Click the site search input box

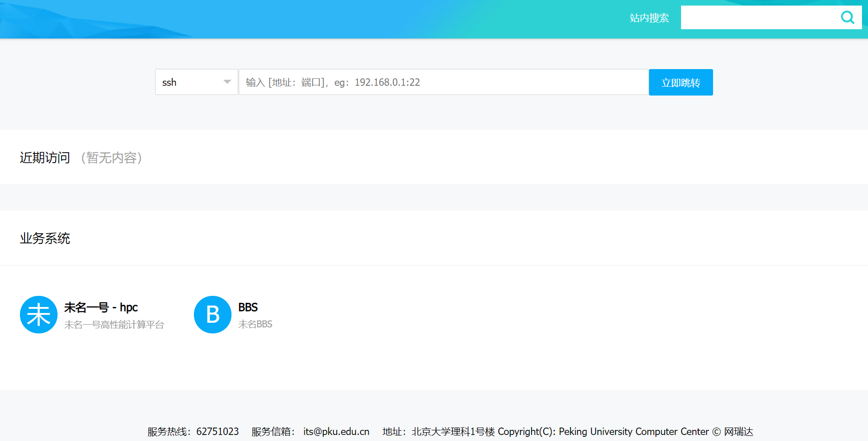[759, 18]
